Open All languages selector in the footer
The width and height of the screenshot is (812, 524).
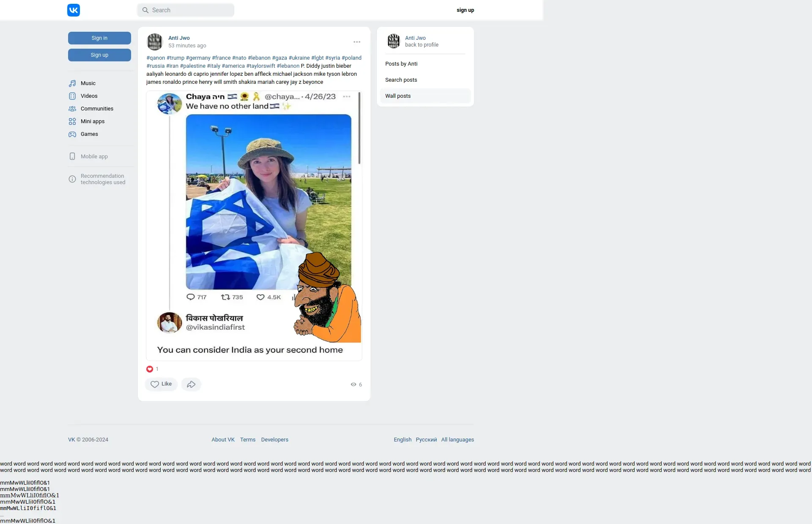pos(457,440)
